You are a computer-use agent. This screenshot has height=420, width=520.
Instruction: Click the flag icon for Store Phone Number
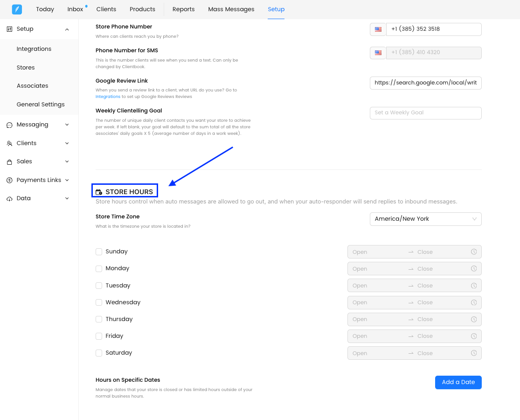tap(378, 29)
